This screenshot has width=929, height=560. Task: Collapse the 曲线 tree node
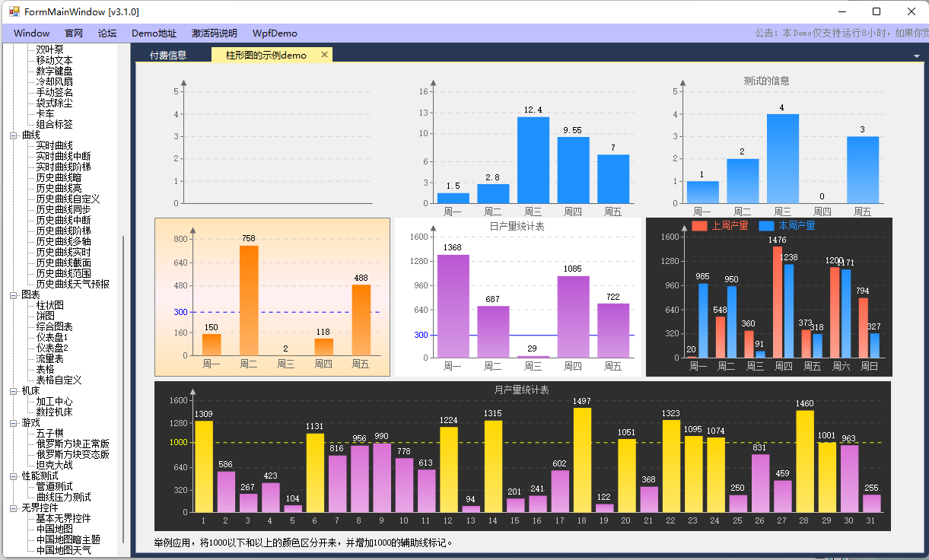tap(14, 135)
